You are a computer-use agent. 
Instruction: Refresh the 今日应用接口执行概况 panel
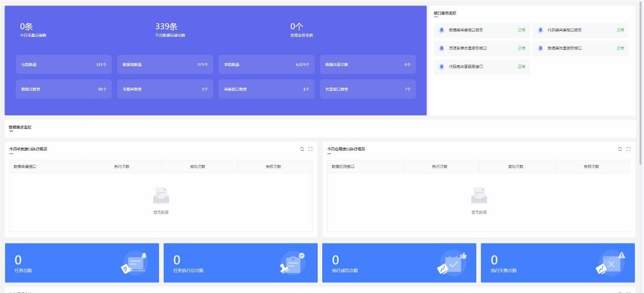click(620, 149)
